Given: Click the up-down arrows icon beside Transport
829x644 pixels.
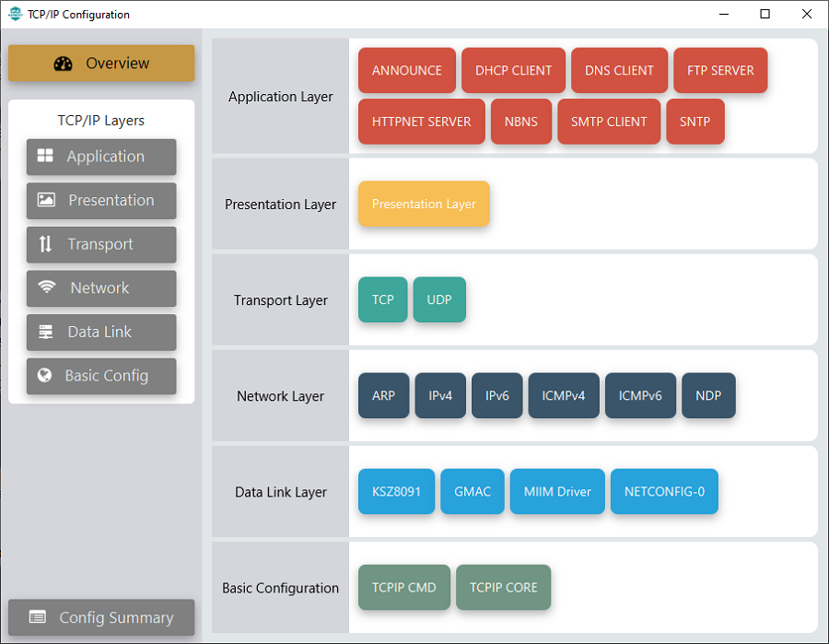Looking at the screenshot, I should point(46,244).
